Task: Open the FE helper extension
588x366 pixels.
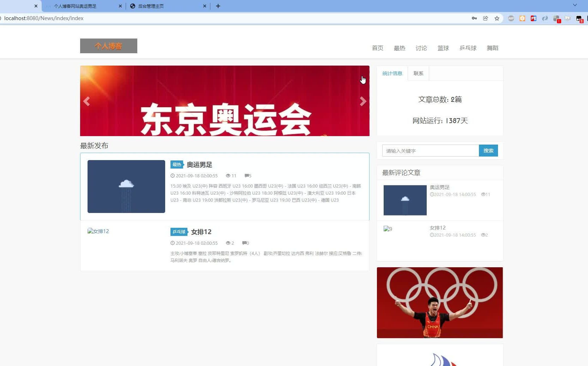Action: pyautogui.click(x=534, y=18)
